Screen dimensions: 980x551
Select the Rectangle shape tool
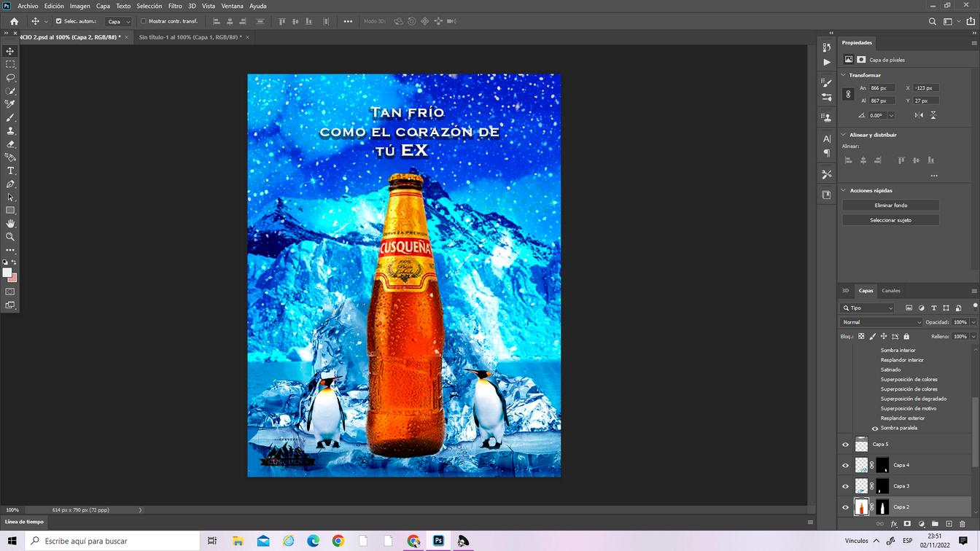[x=10, y=210]
